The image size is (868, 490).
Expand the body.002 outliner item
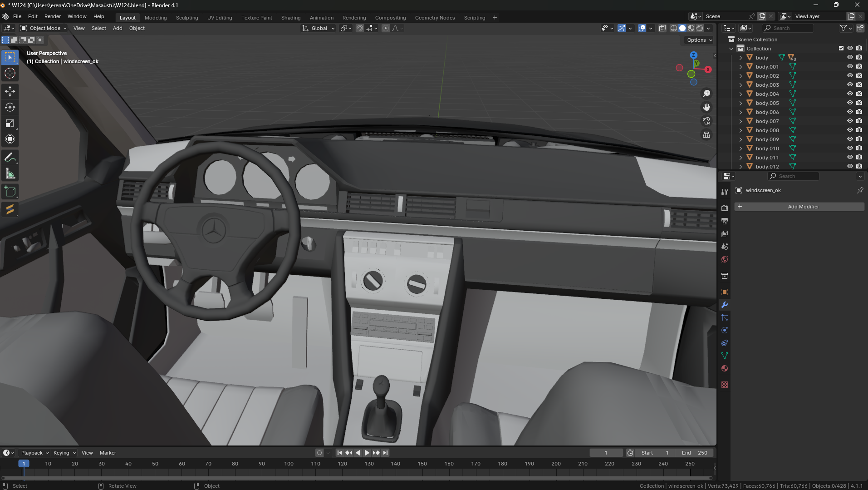[740, 76]
